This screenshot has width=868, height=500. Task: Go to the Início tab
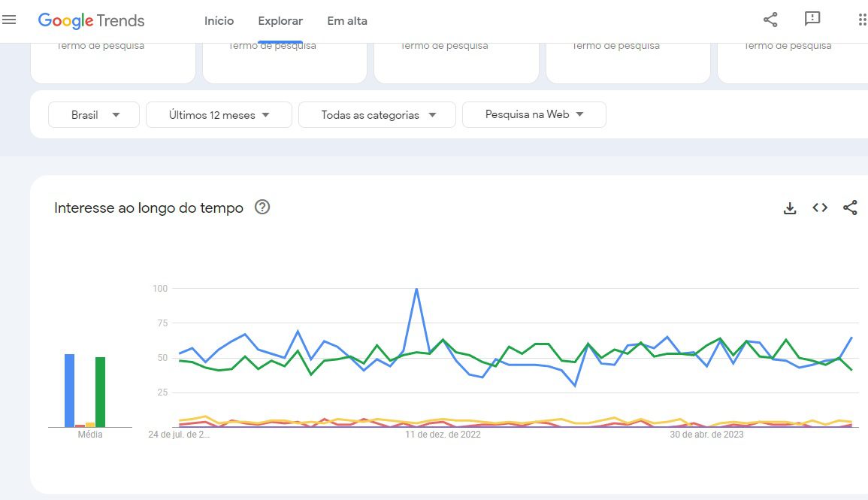219,21
